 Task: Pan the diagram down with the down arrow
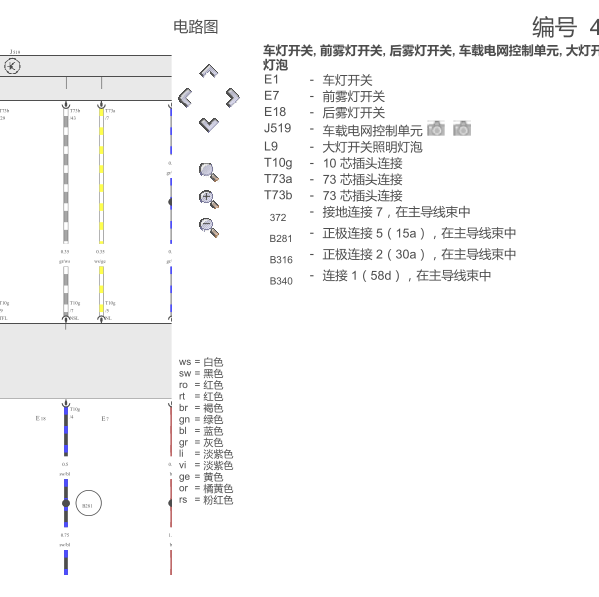click(x=209, y=125)
